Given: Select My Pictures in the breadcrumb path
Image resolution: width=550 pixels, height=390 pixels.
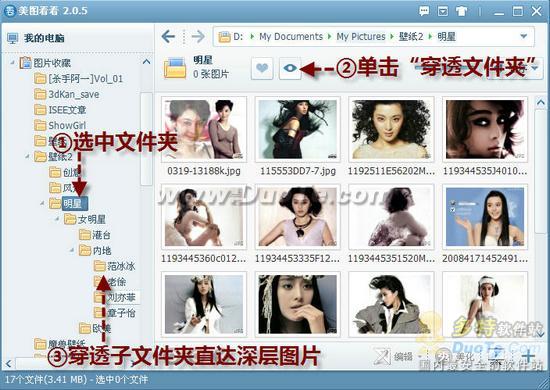Looking at the screenshot, I should click(361, 36).
